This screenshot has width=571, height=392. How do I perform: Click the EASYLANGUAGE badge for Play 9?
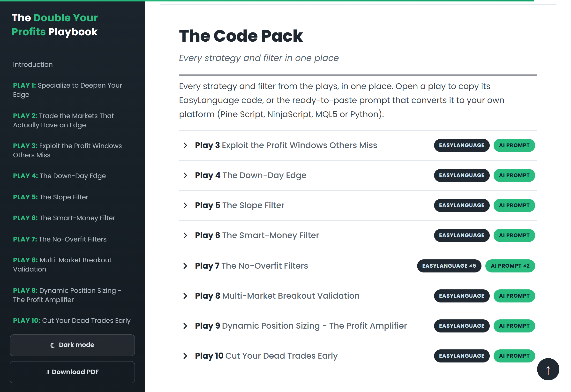point(461,326)
